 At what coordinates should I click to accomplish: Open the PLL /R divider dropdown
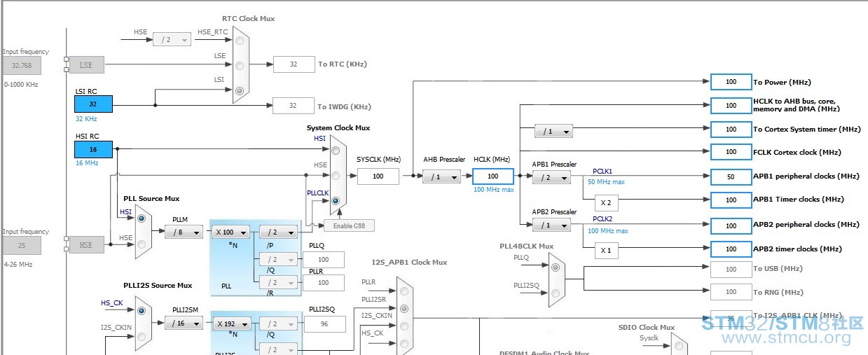[278, 283]
